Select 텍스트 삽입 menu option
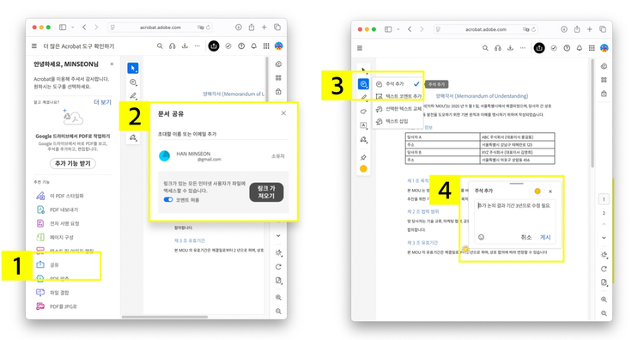The width and height of the screenshot is (644, 340). pyautogui.click(x=398, y=121)
